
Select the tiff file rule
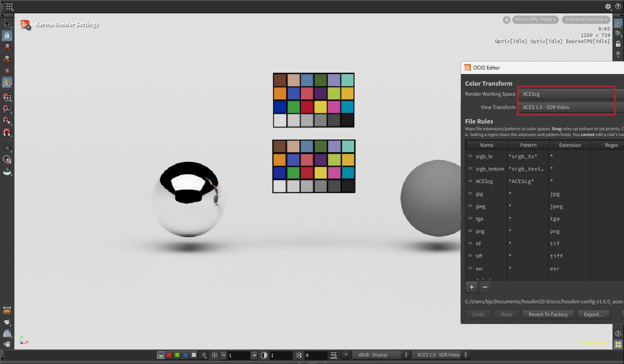point(479,256)
